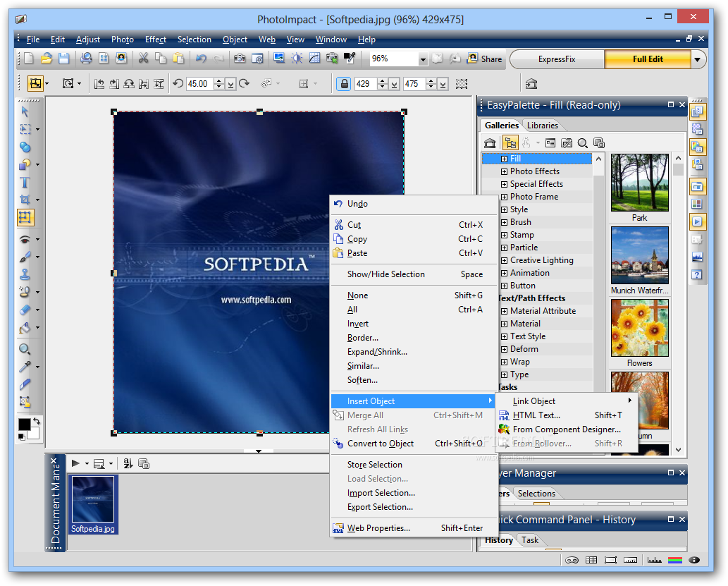Select the Eyedropper tool
Viewport: 728px width, 586px height.
[25, 367]
